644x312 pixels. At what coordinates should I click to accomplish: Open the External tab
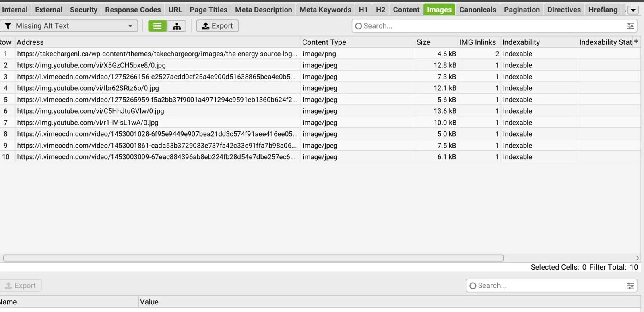(x=49, y=10)
